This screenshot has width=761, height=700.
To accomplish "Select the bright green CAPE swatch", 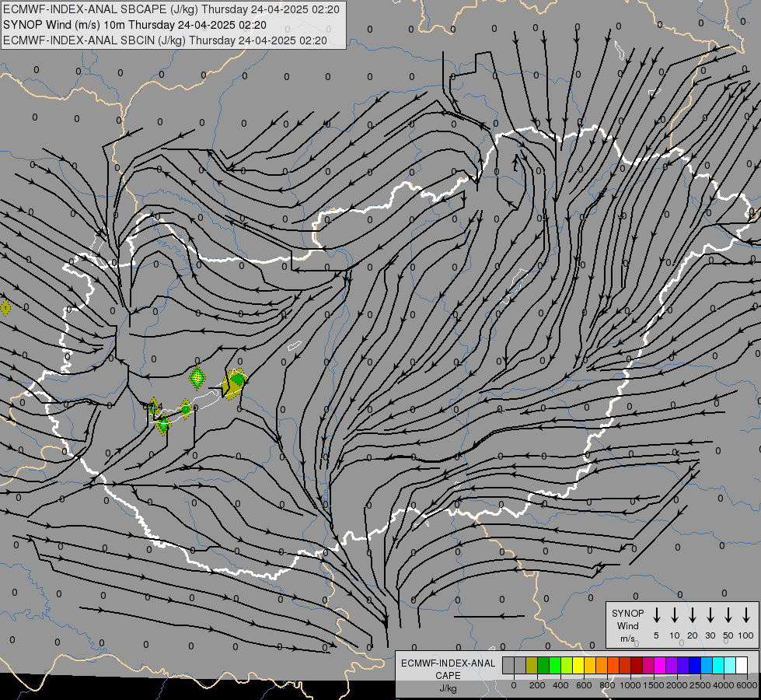I will [555, 665].
